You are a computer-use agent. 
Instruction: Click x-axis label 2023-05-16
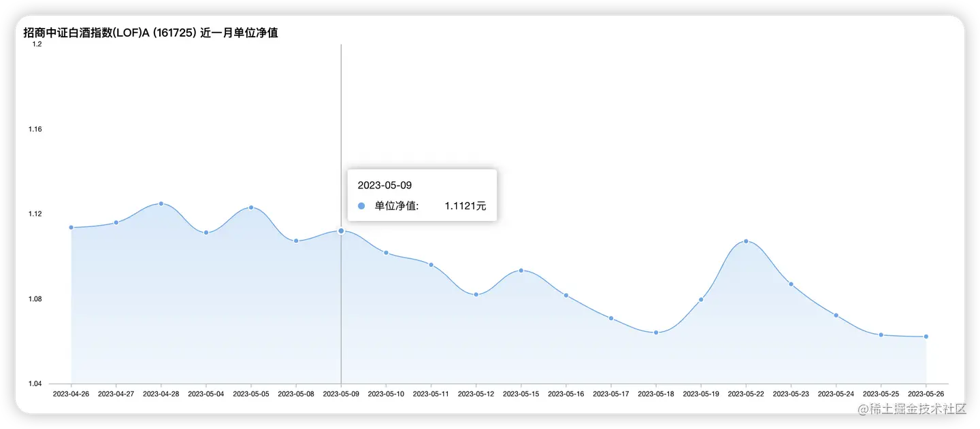(x=566, y=394)
